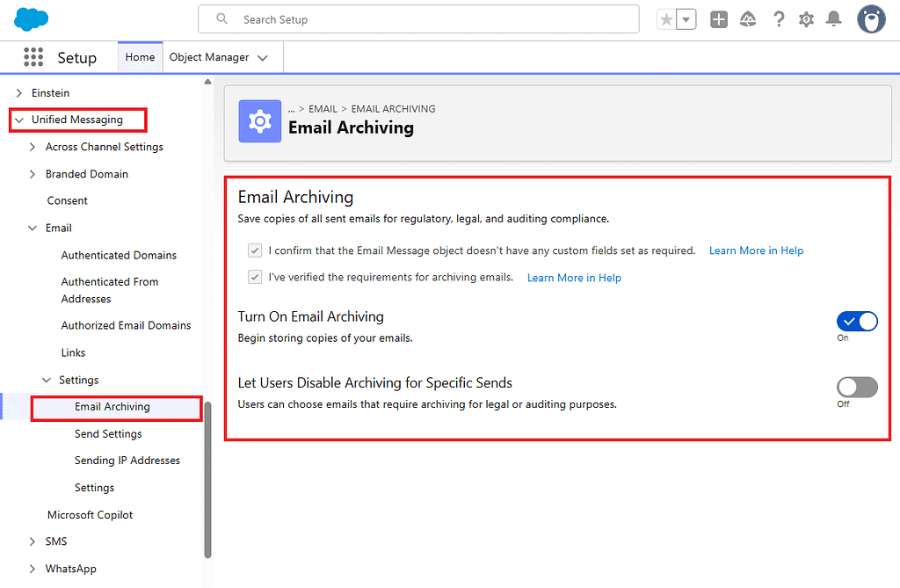Click the EMAIL breadcrumb link
This screenshot has width=900, height=588.
click(x=323, y=109)
